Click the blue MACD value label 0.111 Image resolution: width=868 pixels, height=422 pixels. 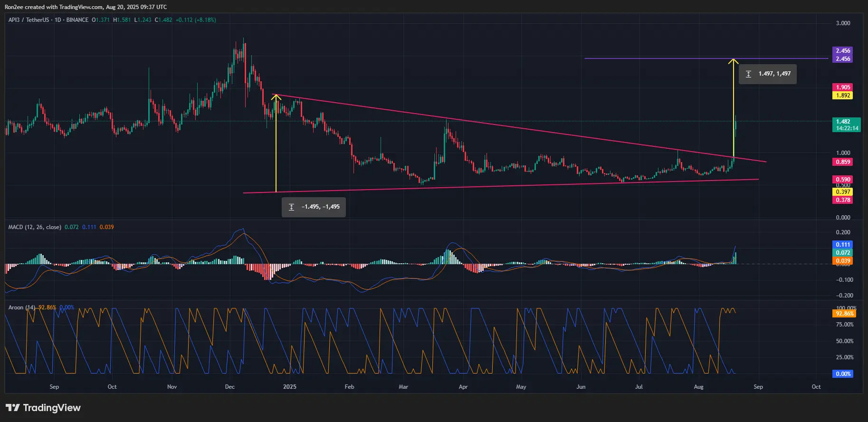(843, 245)
